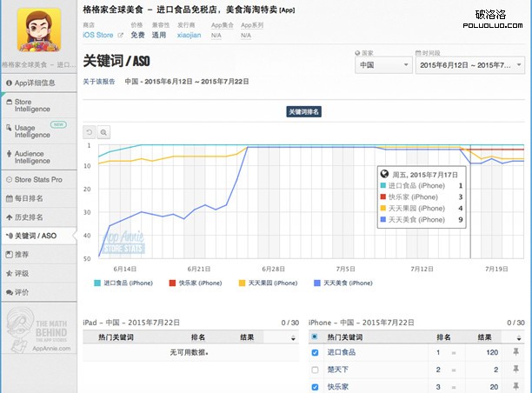Go to 历史排名 page
The image size is (532, 393).
tap(38, 217)
